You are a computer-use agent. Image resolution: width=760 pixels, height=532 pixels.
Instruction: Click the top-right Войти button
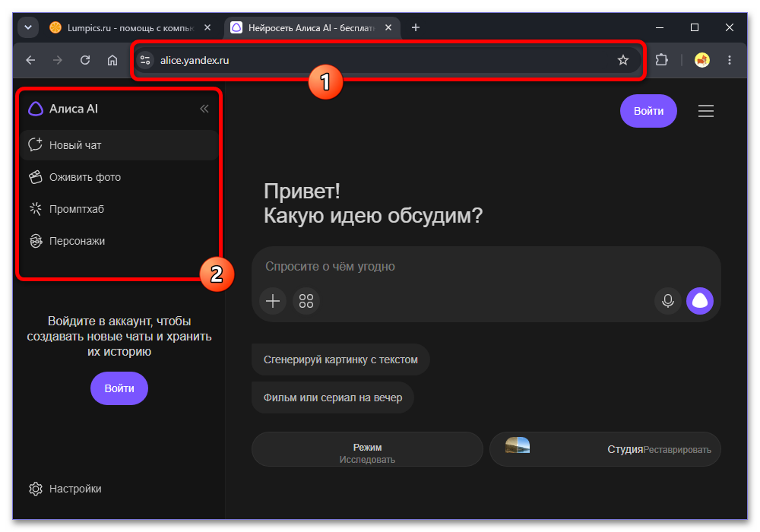point(648,111)
